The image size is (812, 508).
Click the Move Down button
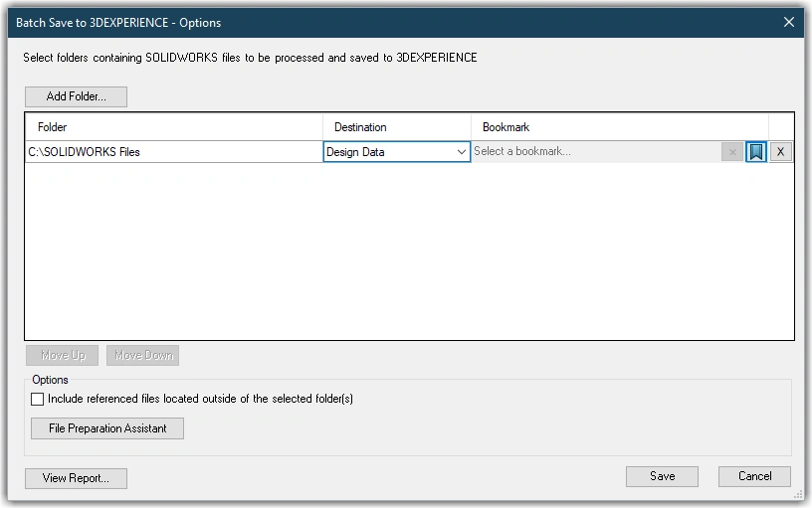click(x=142, y=355)
